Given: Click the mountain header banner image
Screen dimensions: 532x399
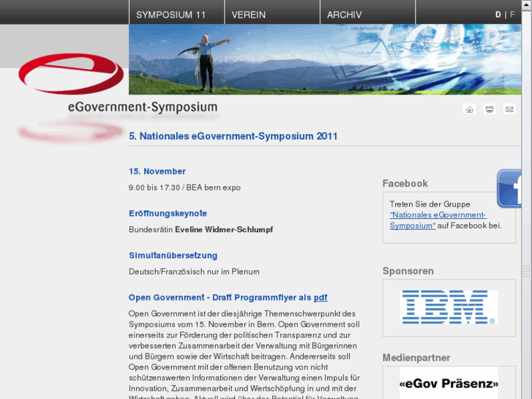Looking at the screenshot, I should [x=325, y=59].
